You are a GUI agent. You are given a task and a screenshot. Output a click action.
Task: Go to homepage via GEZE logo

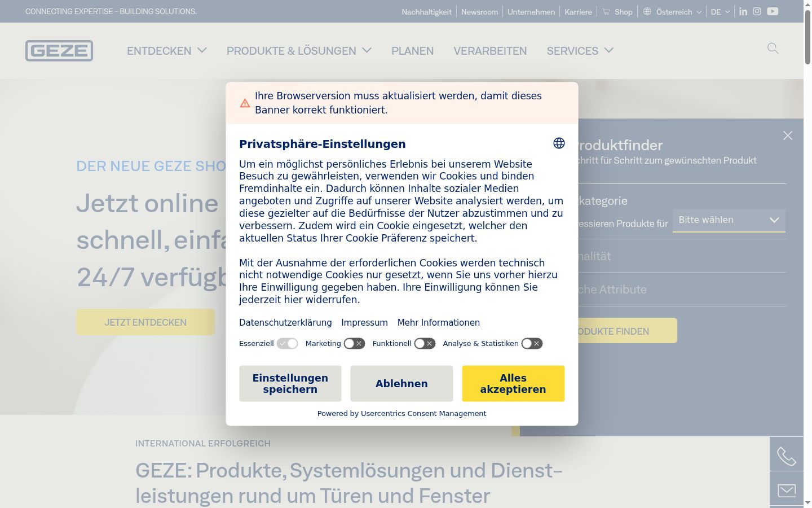[x=59, y=51]
